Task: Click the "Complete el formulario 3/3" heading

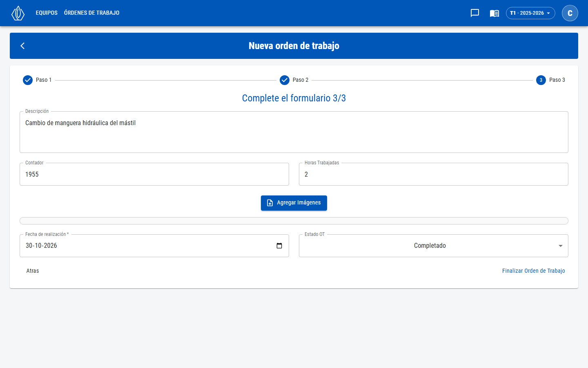Action: [x=294, y=98]
